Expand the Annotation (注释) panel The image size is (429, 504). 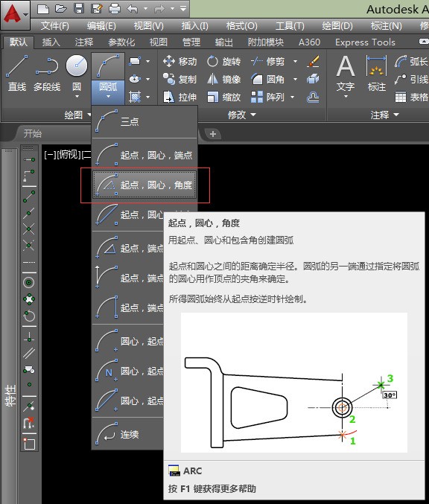pyautogui.click(x=384, y=115)
